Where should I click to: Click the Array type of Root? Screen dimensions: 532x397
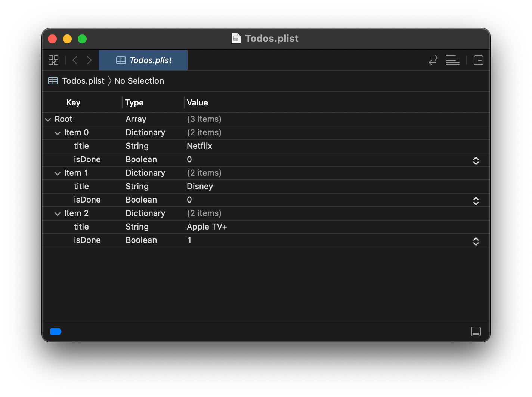point(136,119)
